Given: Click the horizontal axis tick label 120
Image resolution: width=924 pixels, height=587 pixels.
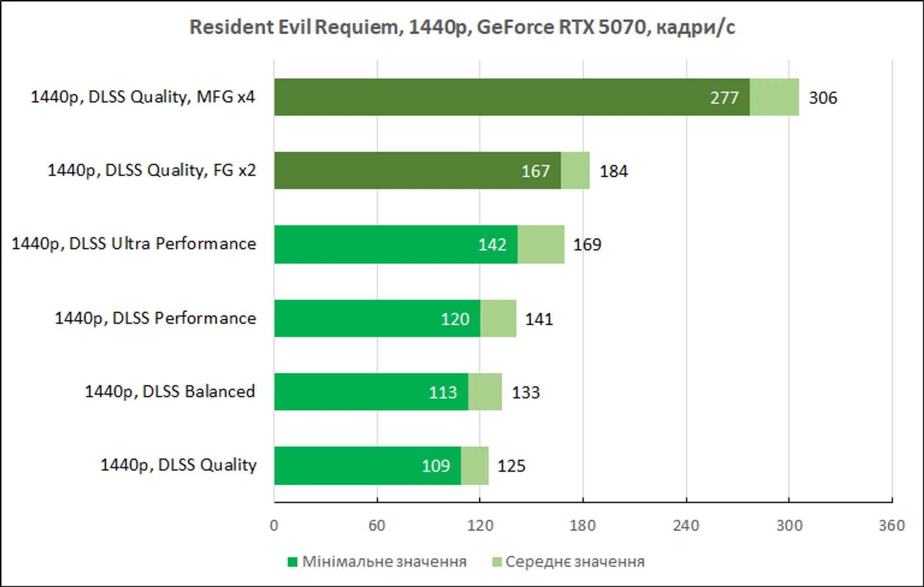Looking at the screenshot, I should (480, 525).
